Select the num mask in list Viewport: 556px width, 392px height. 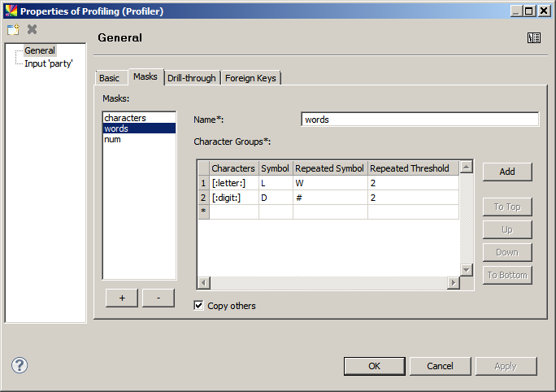tap(112, 139)
